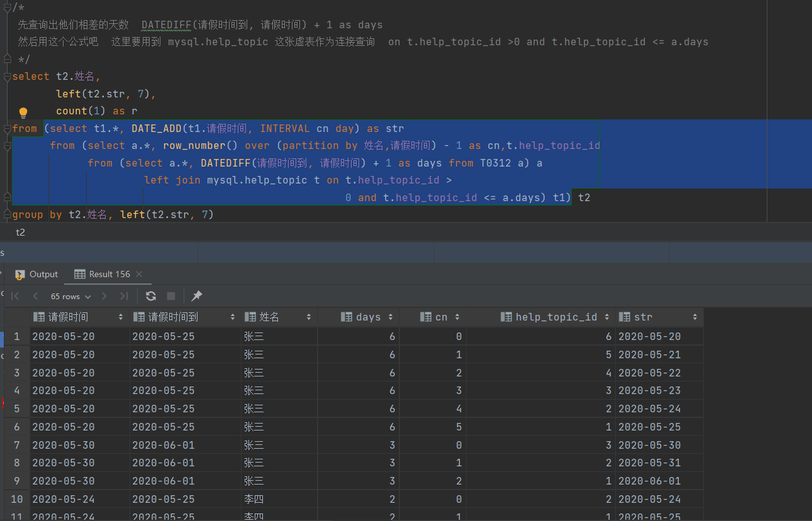Click the row_number() call in the query
This screenshot has height=521, width=812.
point(201,146)
